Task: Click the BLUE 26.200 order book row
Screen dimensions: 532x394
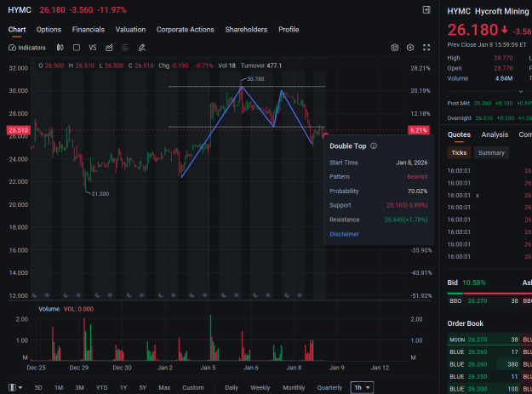Action: pos(483,389)
